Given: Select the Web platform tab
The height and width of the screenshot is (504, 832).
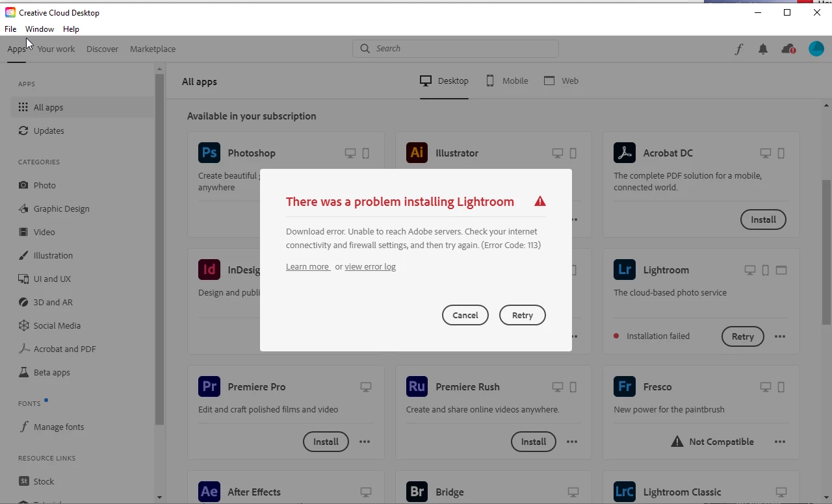Looking at the screenshot, I should tap(561, 81).
